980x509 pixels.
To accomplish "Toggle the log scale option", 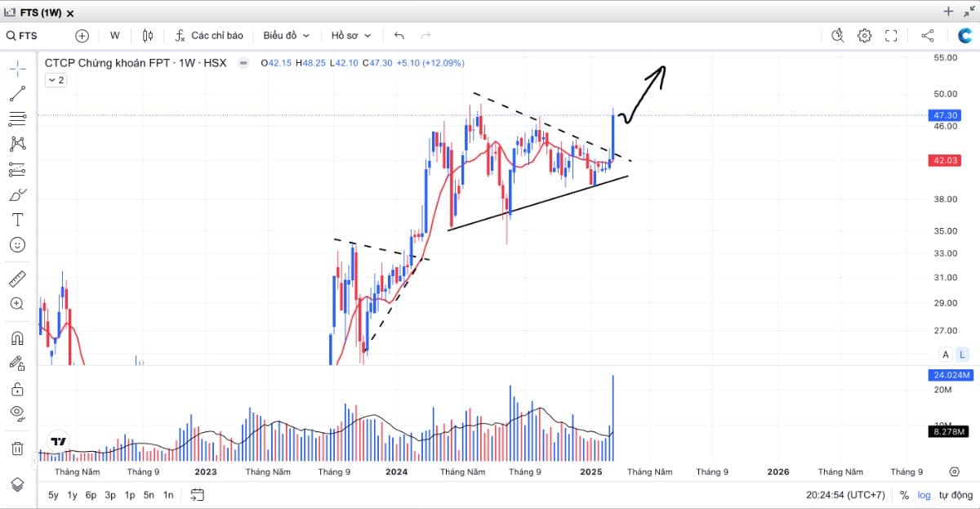I will [924, 495].
